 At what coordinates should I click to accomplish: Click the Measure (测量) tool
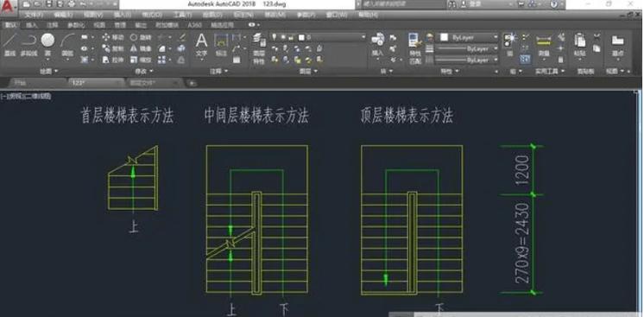pyautogui.click(x=544, y=45)
